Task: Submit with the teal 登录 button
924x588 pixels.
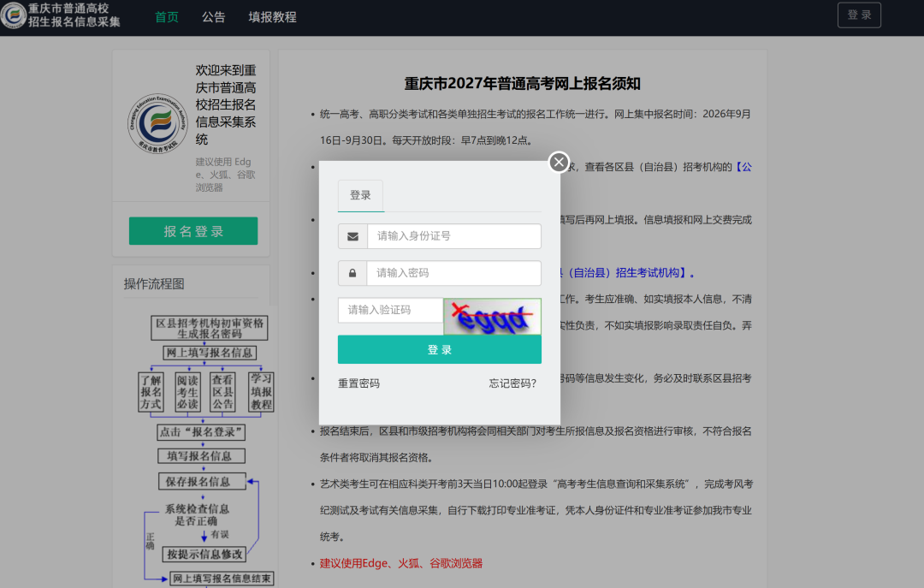Action: click(x=440, y=350)
